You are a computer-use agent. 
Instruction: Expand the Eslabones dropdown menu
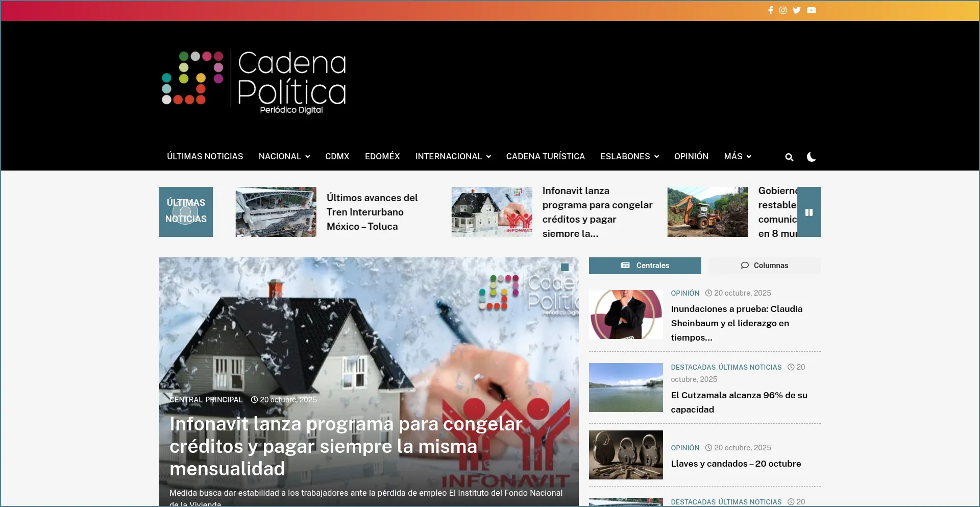[629, 157]
